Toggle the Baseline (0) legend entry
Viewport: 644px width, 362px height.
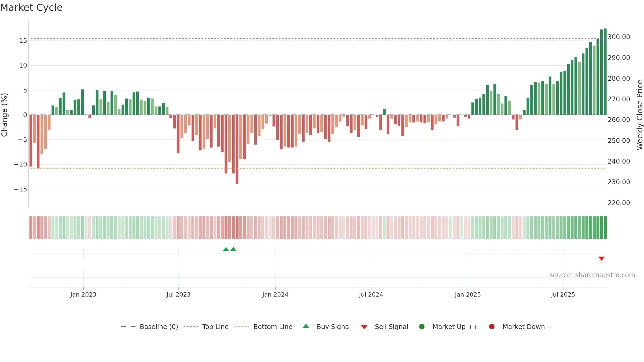(149, 327)
